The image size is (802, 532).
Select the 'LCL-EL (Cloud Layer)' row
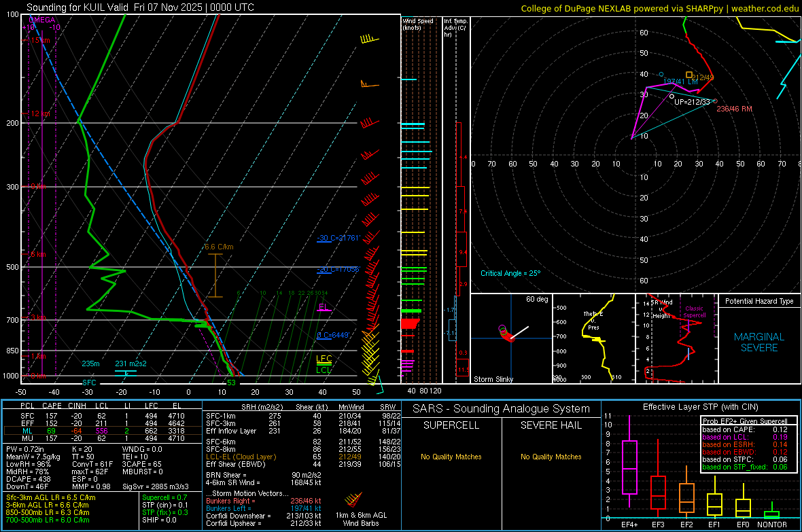click(303, 457)
